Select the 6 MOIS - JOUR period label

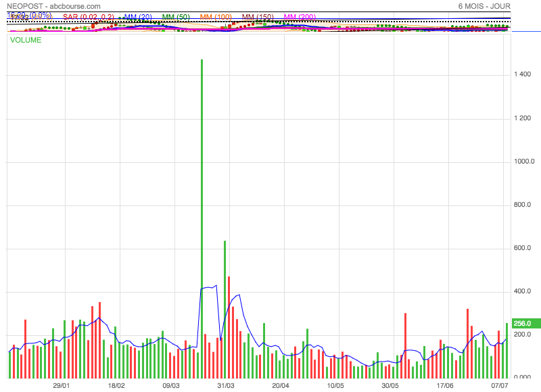[484, 6]
